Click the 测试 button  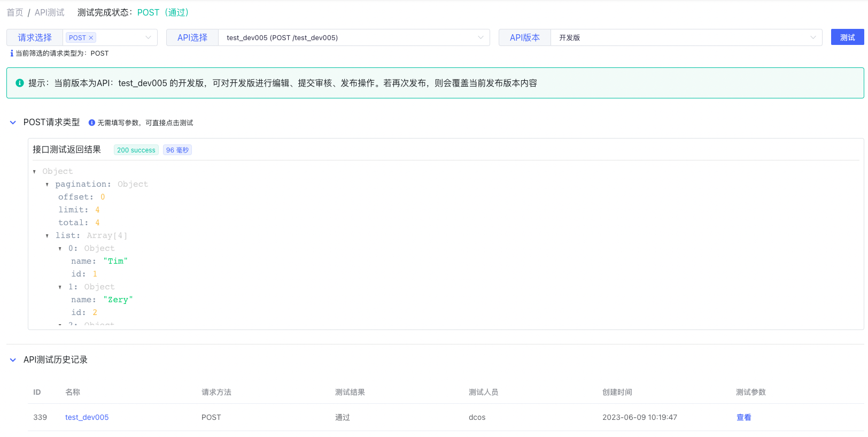[x=848, y=37]
